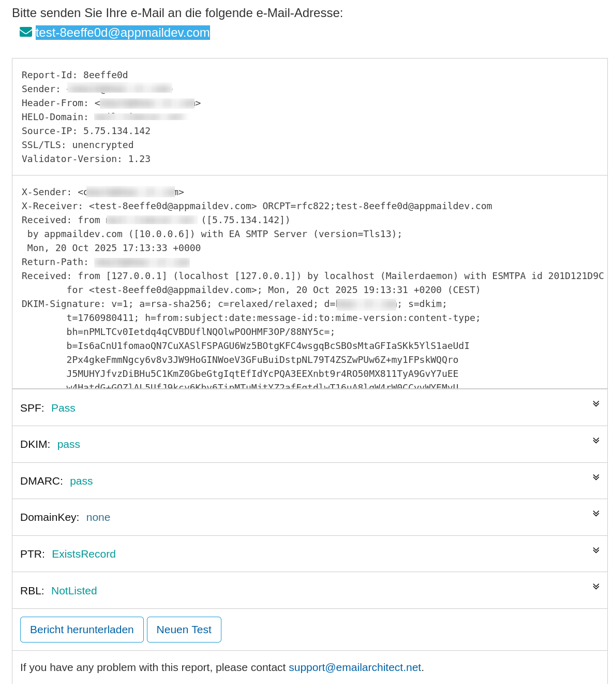612x700 pixels.
Task: Click the DKIM pass status text
Action: tap(68, 444)
